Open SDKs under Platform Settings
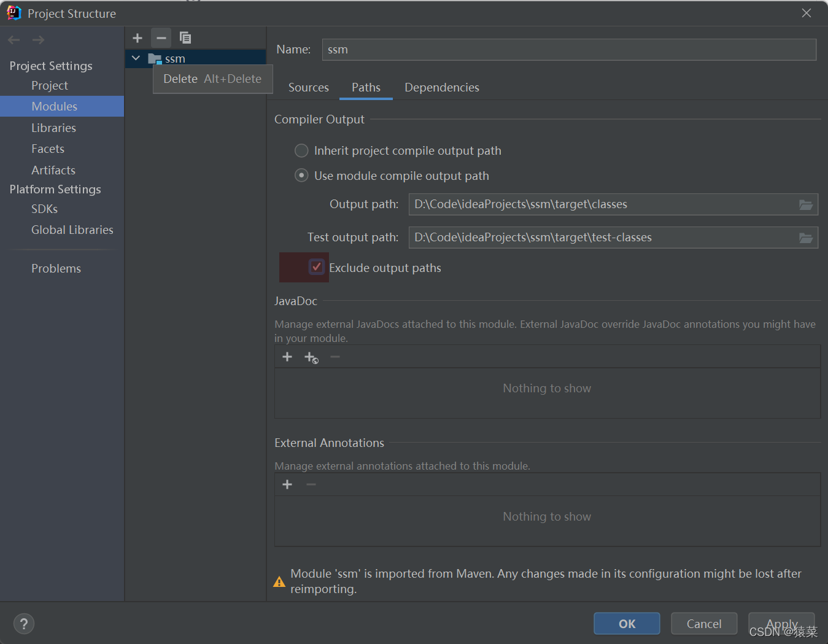Image resolution: width=828 pixels, height=644 pixels. [44, 209]
